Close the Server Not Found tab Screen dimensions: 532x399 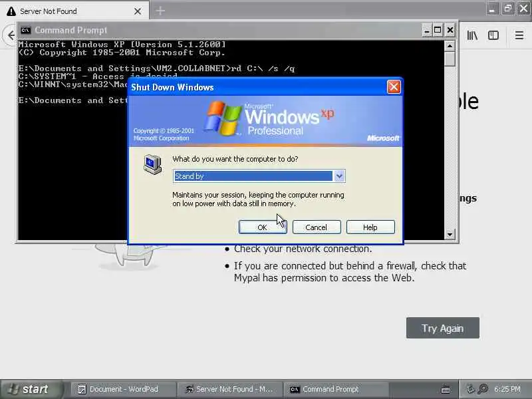(138, 11)
